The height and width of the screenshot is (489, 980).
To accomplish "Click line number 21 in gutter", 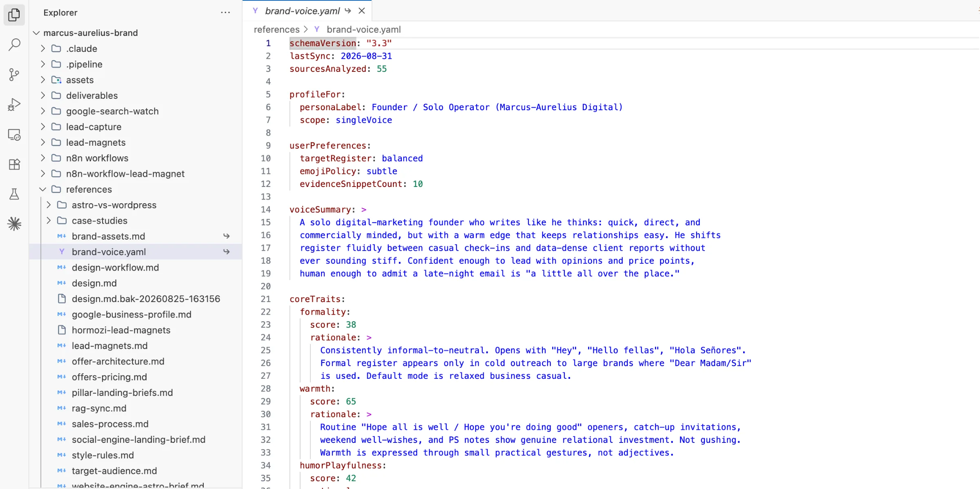I will point(266,299).
